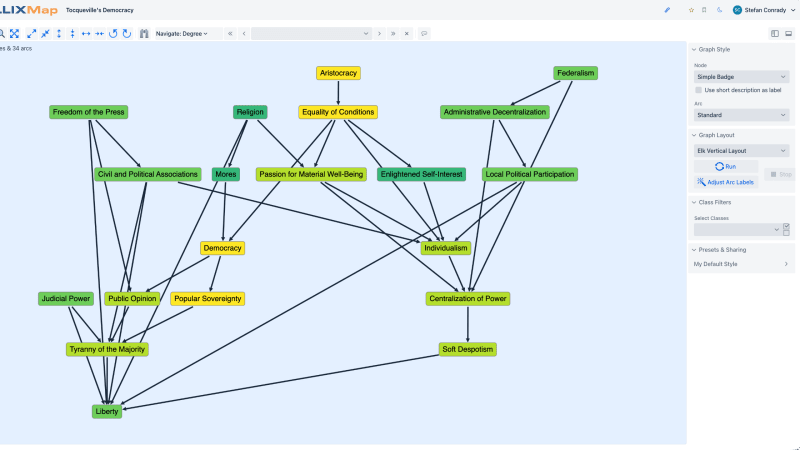Enable 'Use short description as label' checkbox

(x=698, y=90)
